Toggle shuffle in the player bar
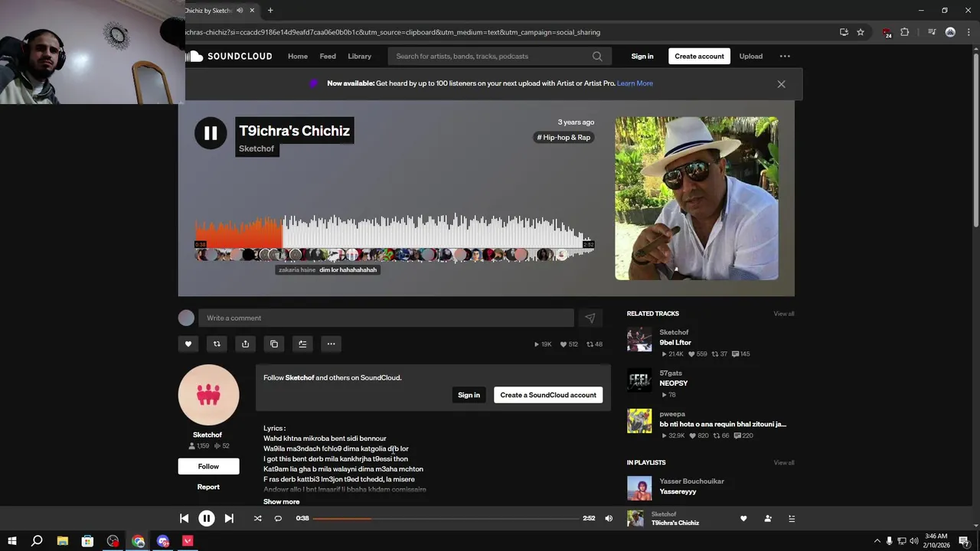The image size is (980, 551). [x=257, y=518]
